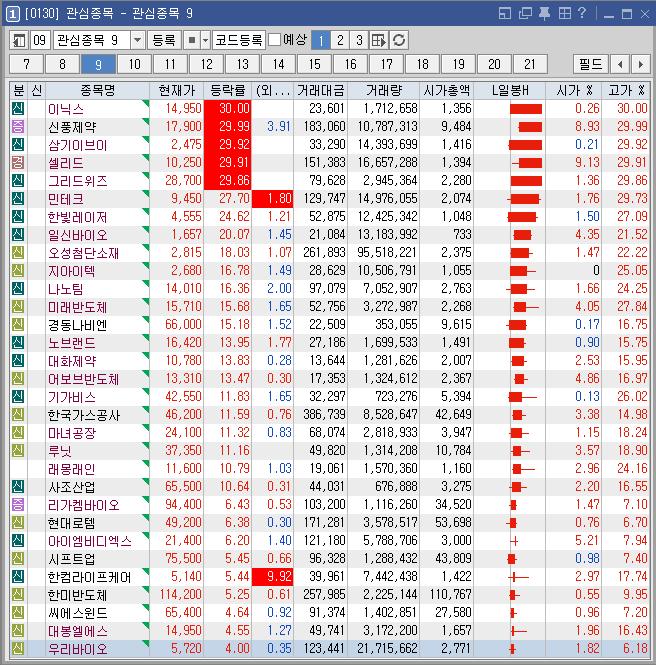Screen dimensions: 656x665
Task: Click the group number field showing 09
Action: (x=40, y=40)
